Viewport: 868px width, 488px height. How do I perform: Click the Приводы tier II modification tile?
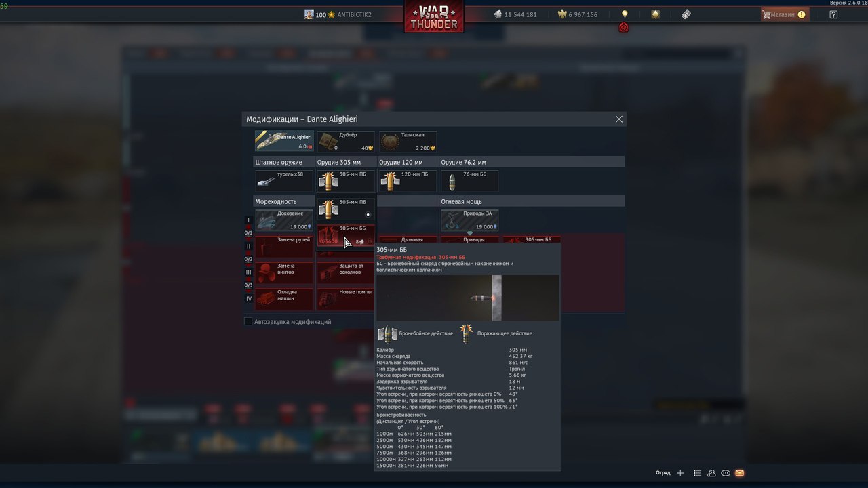pos(469,239)
